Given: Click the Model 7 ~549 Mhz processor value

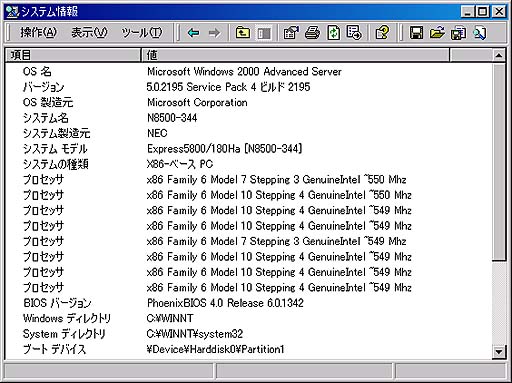Looking at the screenshot, I should [276, 241].
